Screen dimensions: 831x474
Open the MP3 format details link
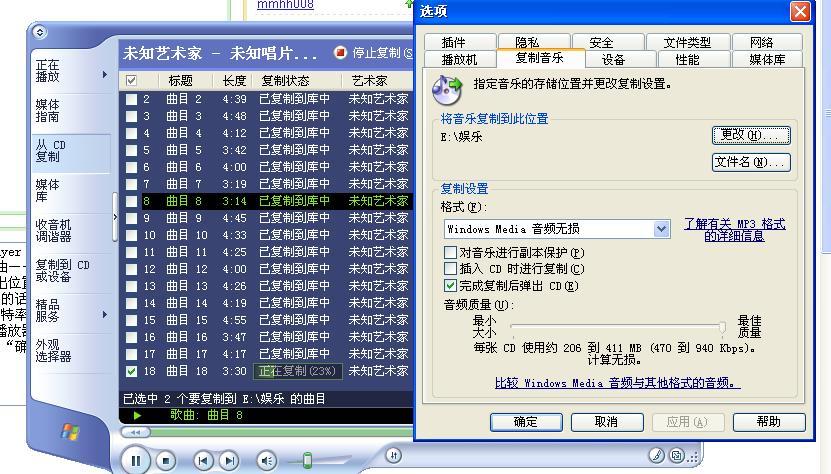coord(735,230)
